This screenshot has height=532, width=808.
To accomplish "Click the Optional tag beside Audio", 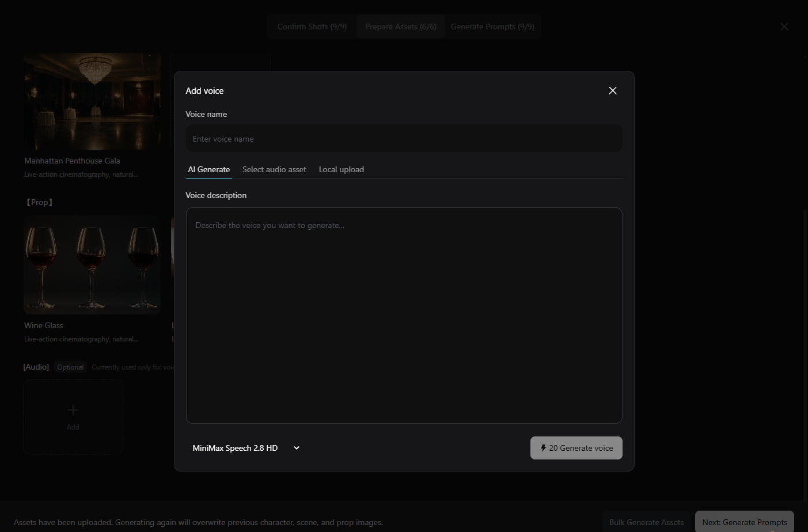I will tap(70, 367).
